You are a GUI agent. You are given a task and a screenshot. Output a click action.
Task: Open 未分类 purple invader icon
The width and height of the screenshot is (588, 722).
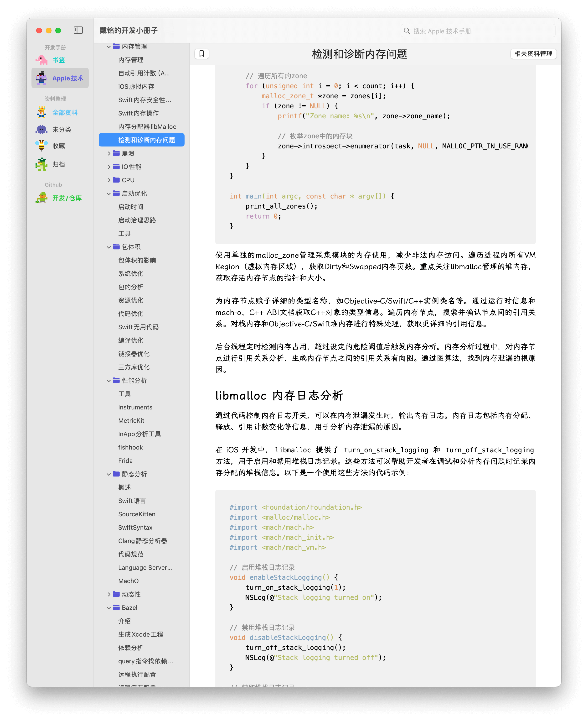coord(42,129)
